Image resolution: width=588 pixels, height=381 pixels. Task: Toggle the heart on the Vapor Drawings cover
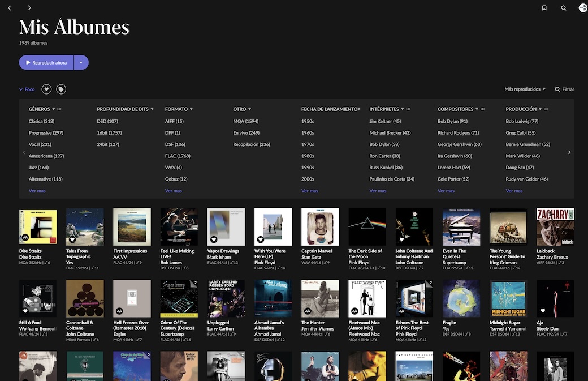click(x=214, y=239)
